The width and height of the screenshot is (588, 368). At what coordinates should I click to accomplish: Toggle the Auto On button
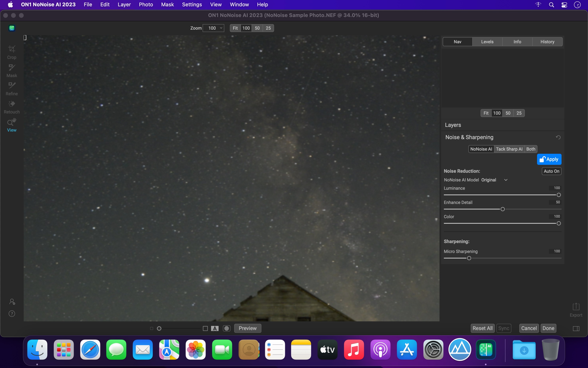point(551,171)
